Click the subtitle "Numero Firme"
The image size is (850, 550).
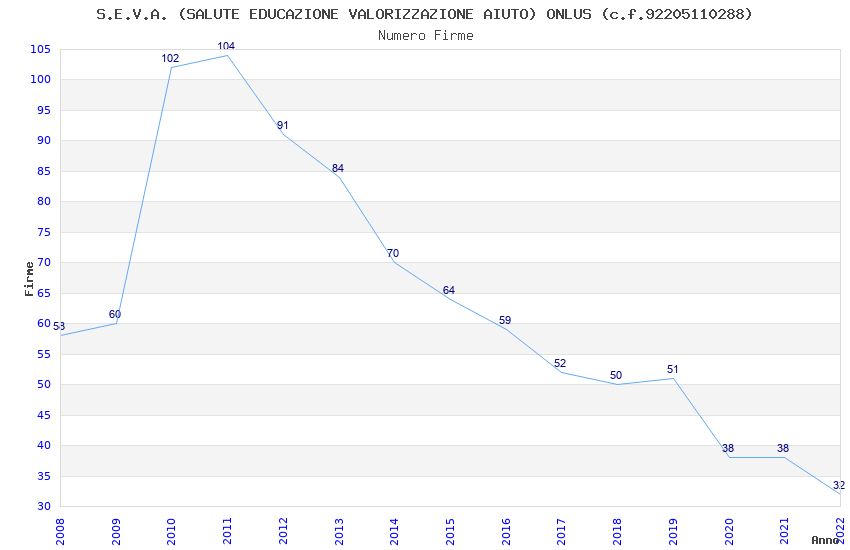pyautogui.click(x=426, y=36)
